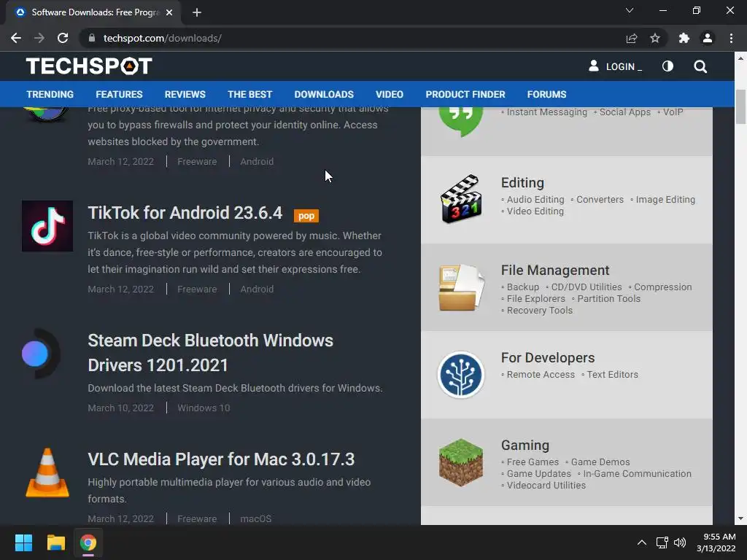Click the browser back arrow
This screenshot has width=747, height=560.
pos(16,38)
